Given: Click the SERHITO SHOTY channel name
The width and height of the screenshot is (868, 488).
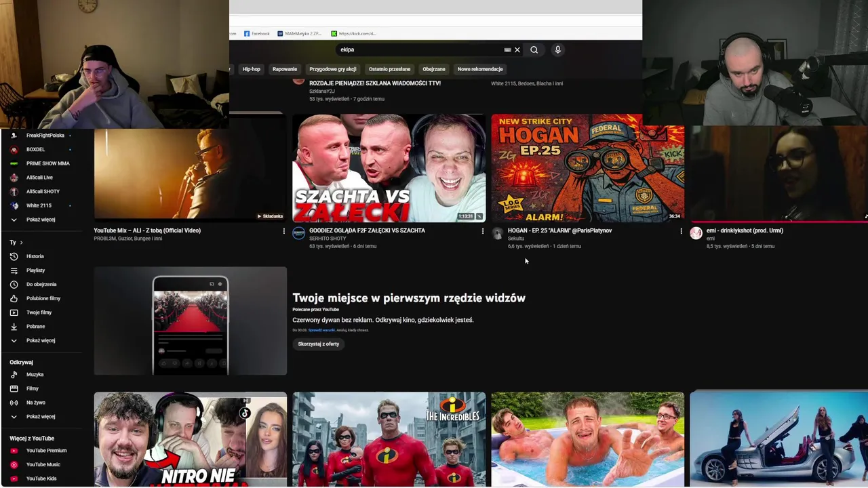Looking at the screenshot, I should coord(328,239).
